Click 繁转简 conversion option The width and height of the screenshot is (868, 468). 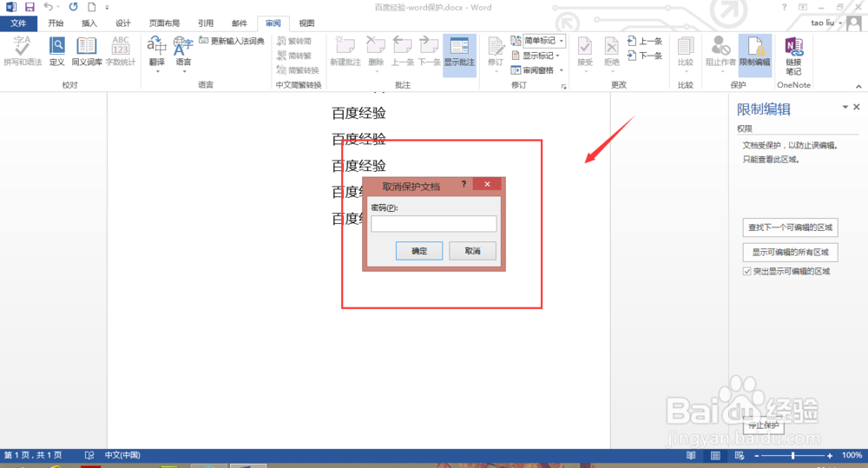pyautogui.click(x=294, y=41)
